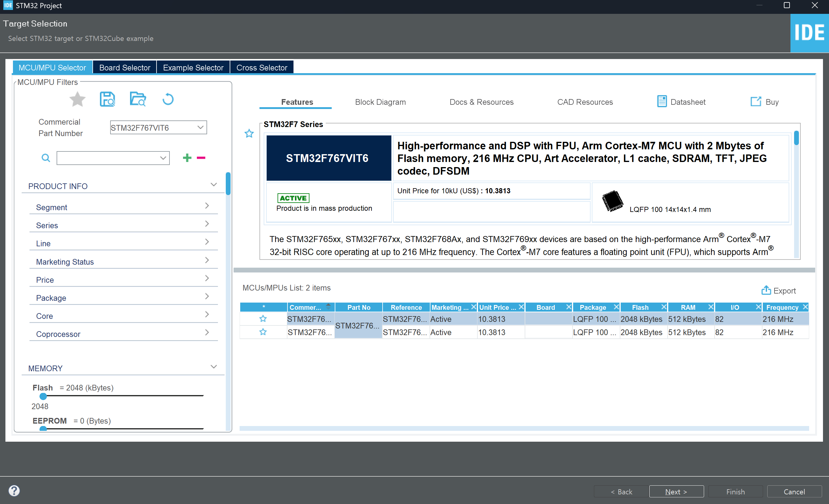
Task: Open the search text combo box
Action: click(113, 158)
